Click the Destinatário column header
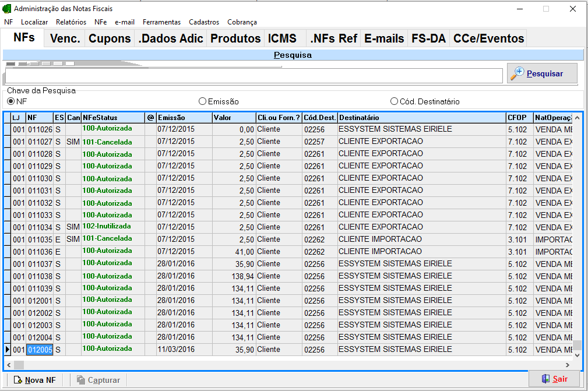The width and height of the screenshot is (588, 391). point(421,117)
